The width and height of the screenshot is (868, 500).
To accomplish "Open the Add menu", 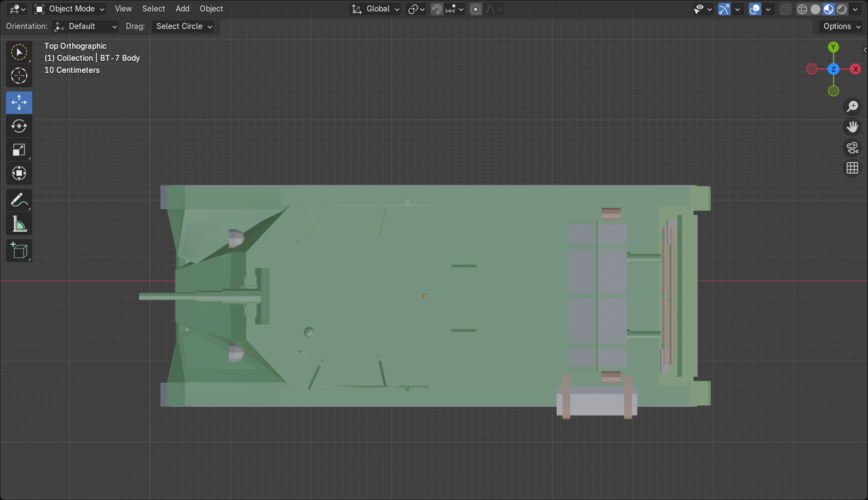I will [182, 9].
